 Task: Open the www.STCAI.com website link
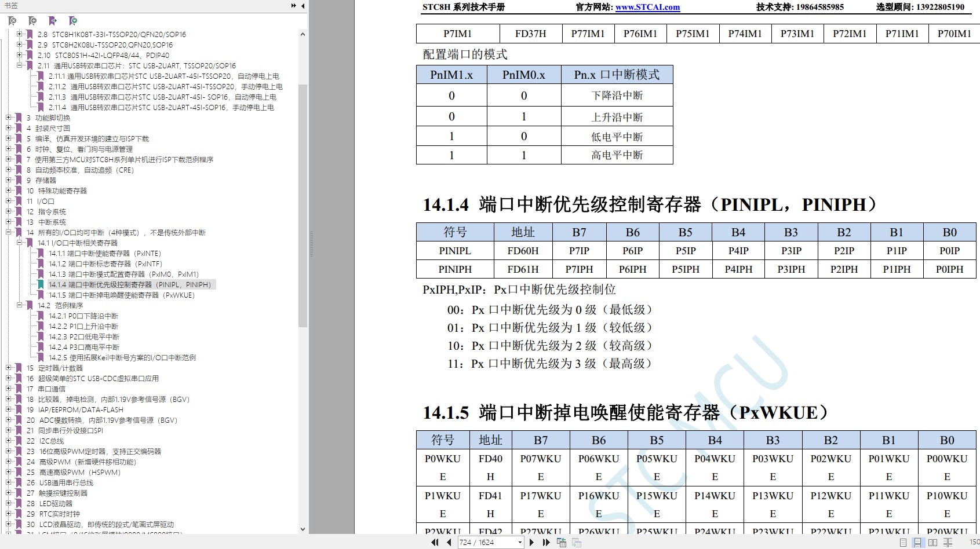click(x=647, y=7)
